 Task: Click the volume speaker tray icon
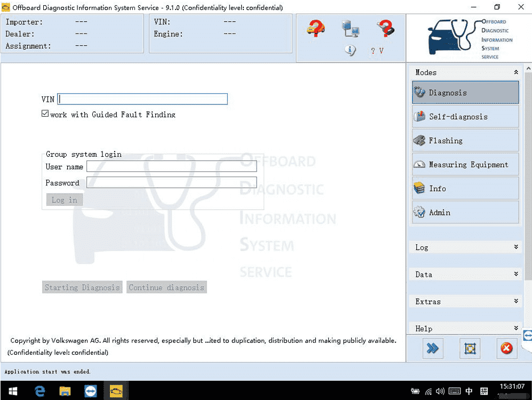pos(440,391)
